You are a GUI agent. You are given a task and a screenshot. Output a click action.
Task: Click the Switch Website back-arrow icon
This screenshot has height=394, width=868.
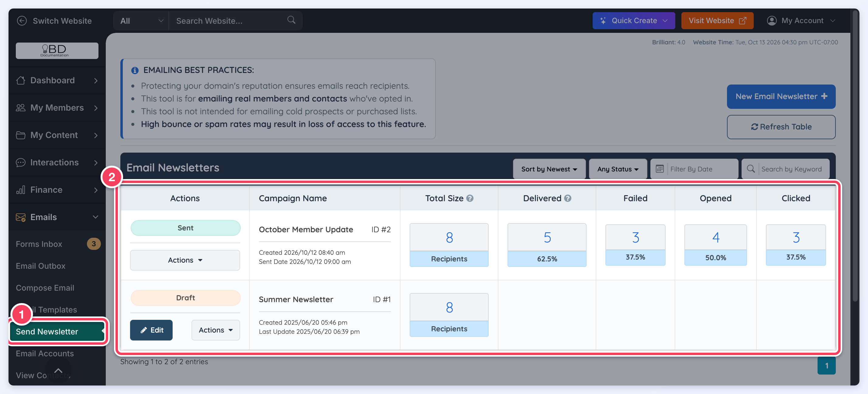(x=22, y=21)
